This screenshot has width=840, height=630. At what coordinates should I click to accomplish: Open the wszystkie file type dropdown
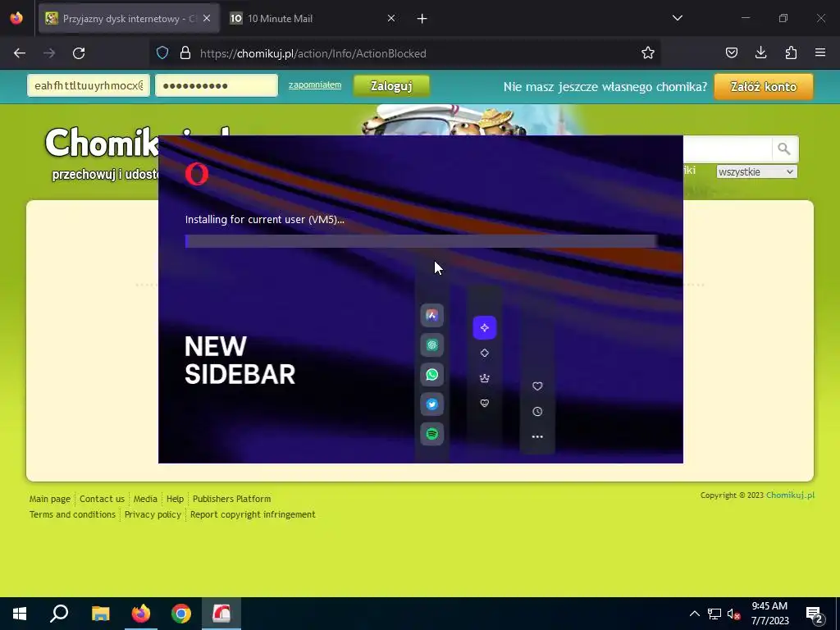[756, 172]
